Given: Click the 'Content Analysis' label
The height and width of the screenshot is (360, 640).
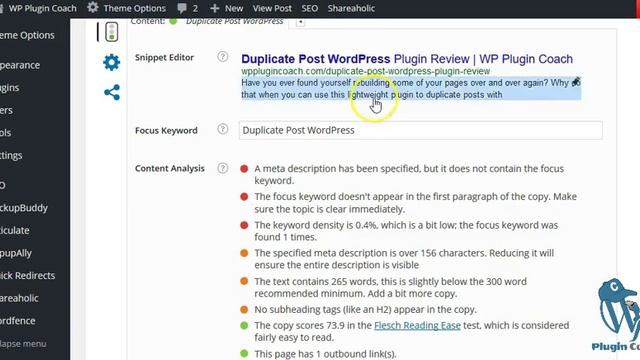Looking at the screenshot, I should pyautogui.click(x=169, y=168).
